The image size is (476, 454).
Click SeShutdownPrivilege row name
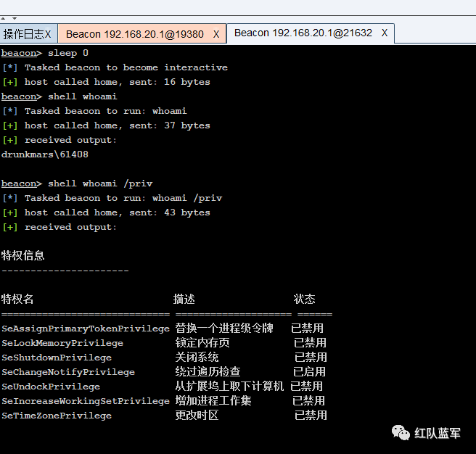pos(57,358)
